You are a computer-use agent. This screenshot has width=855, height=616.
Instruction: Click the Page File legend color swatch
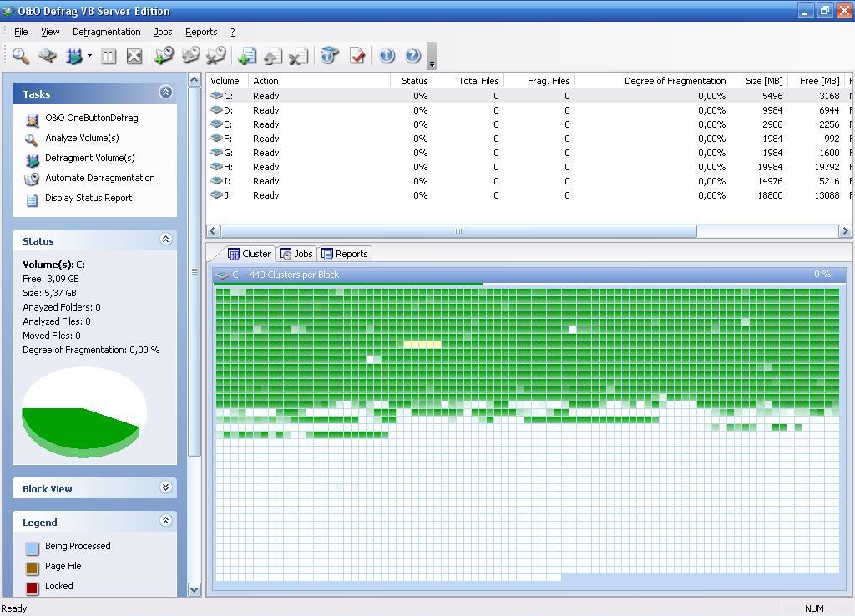[x=33, y=568]
